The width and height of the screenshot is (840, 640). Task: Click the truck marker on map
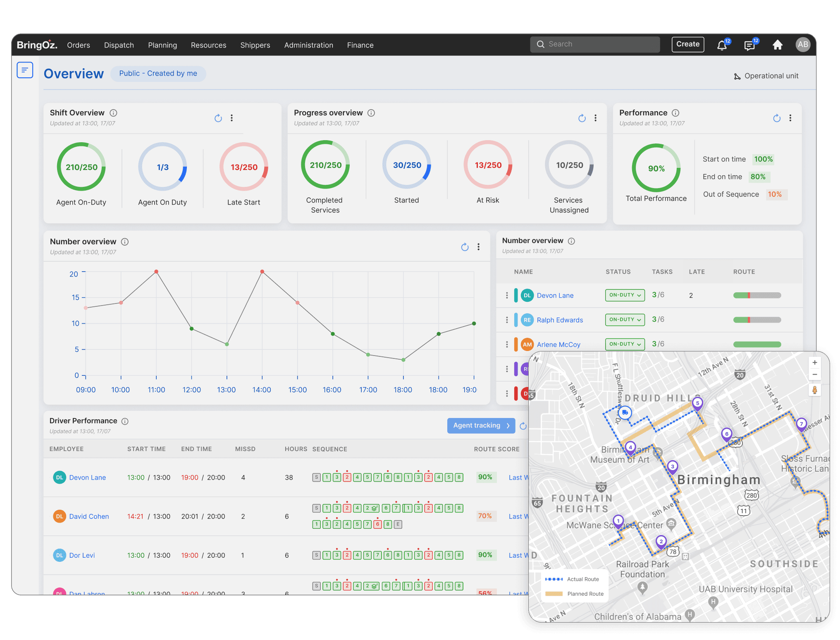click(625, 412)
